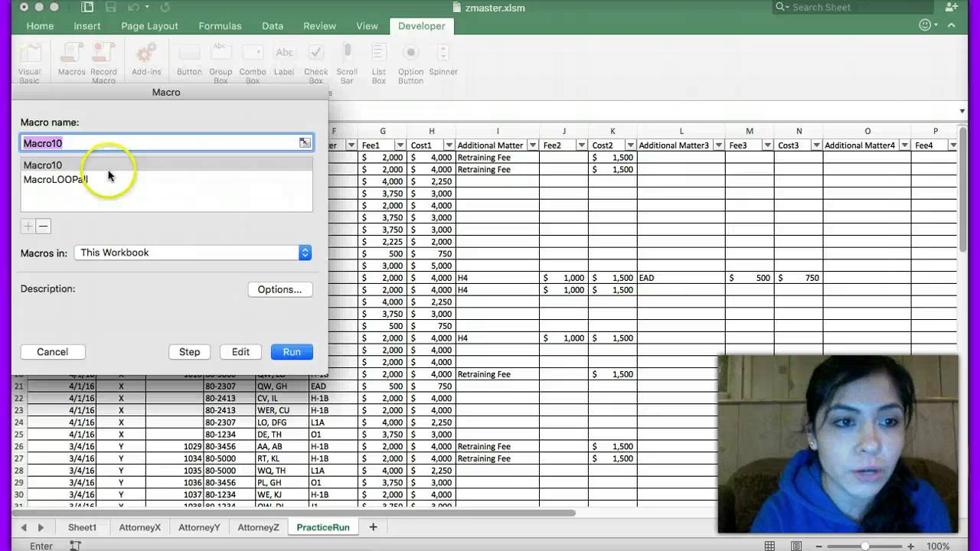Image resolution: width=980 pixels, height=551 pixels.
Task: Click the Options... button
Action: [279, 289]
